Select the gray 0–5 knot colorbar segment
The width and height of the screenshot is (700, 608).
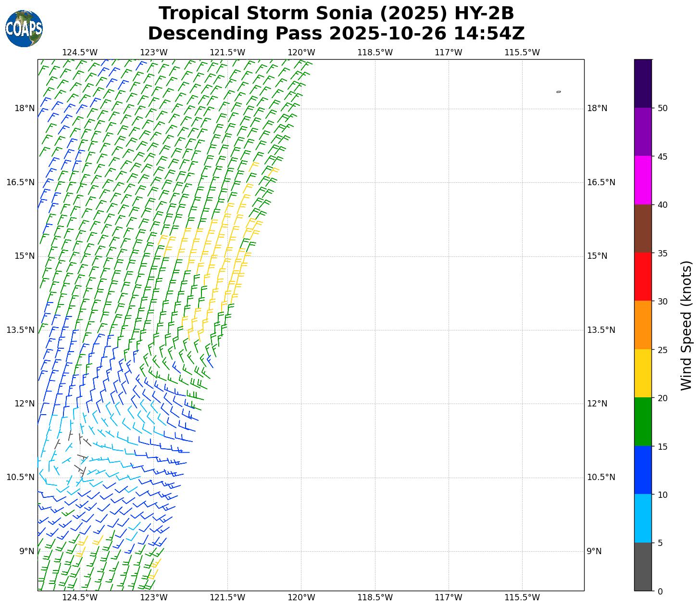(x=643, y=567)
